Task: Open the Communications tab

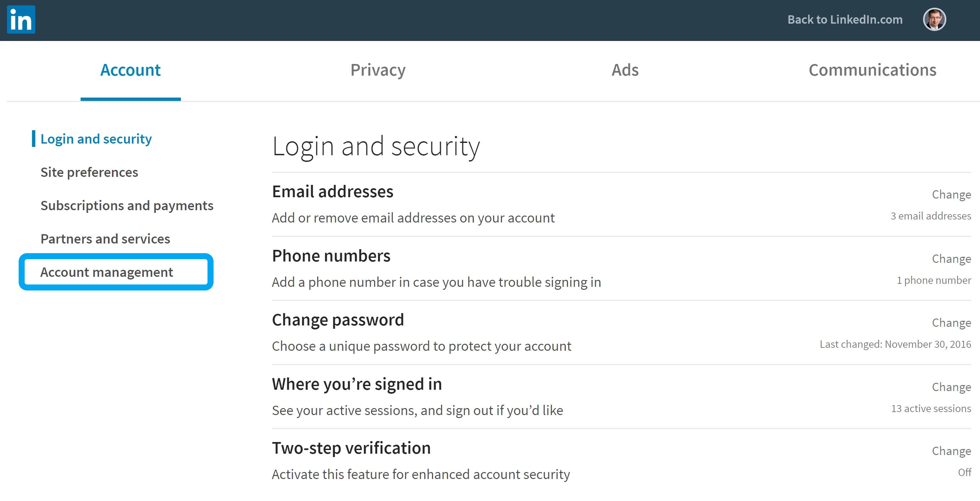Action: pos(872,70)
